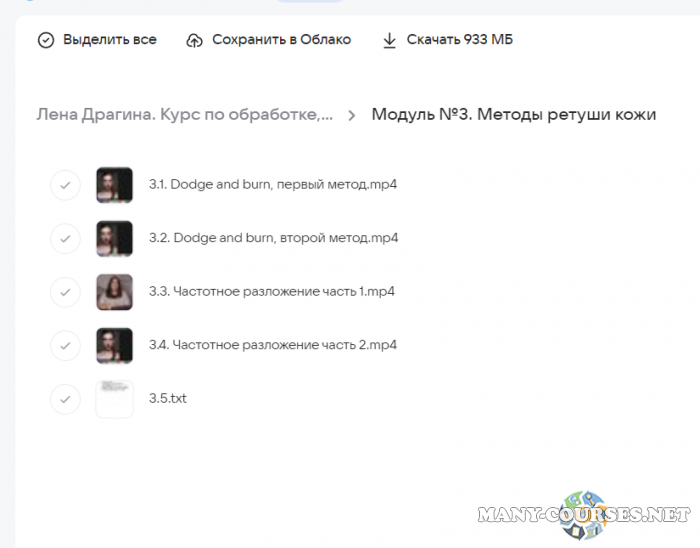The height and width of the screenshot is (548, 700).
Task: Click the breadcrumb chevron arrow separator
Action: tap(352, 115)
